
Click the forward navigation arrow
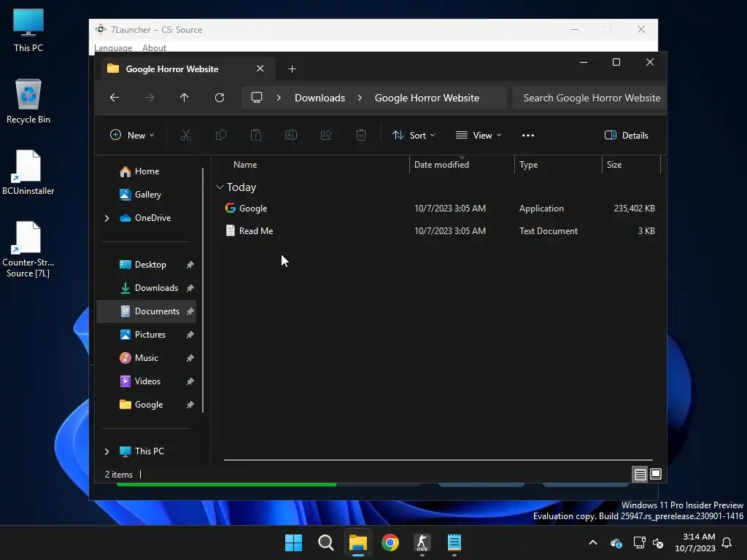(149, 98)
